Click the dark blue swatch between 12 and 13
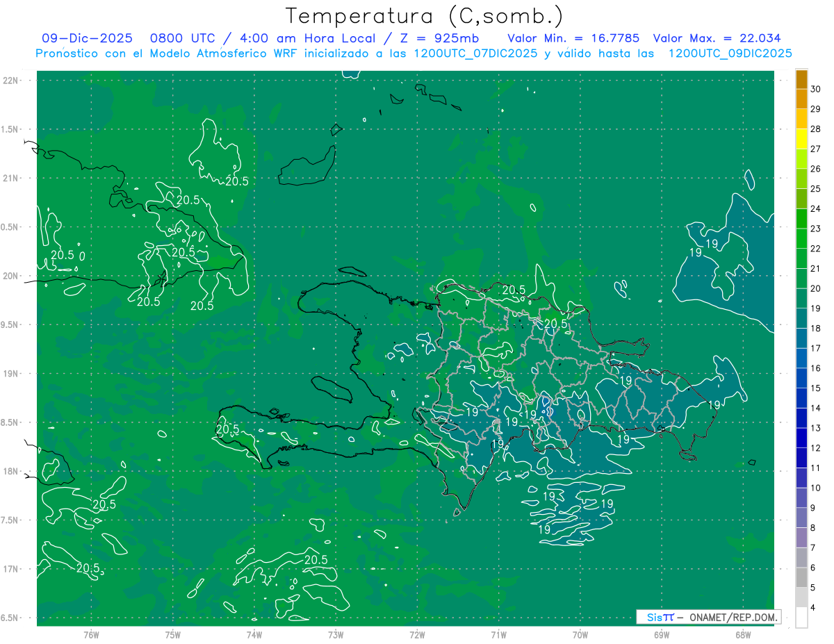This screenshot has width=834, height=644. click(x=801, y=438)
